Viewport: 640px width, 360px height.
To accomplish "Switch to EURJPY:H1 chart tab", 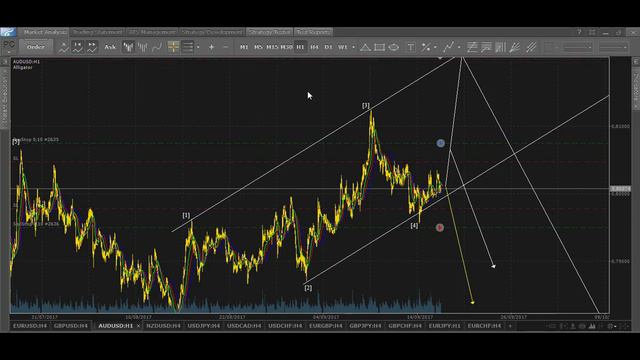I will click(x=444, y=326).
